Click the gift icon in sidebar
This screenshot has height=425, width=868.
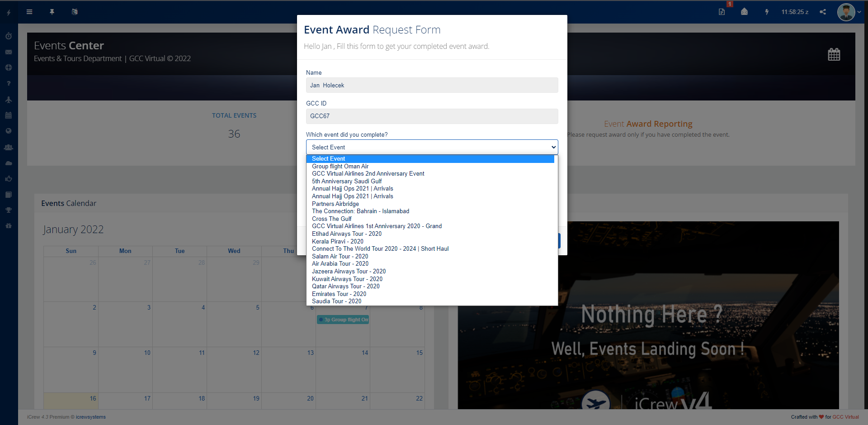(9, 225)
